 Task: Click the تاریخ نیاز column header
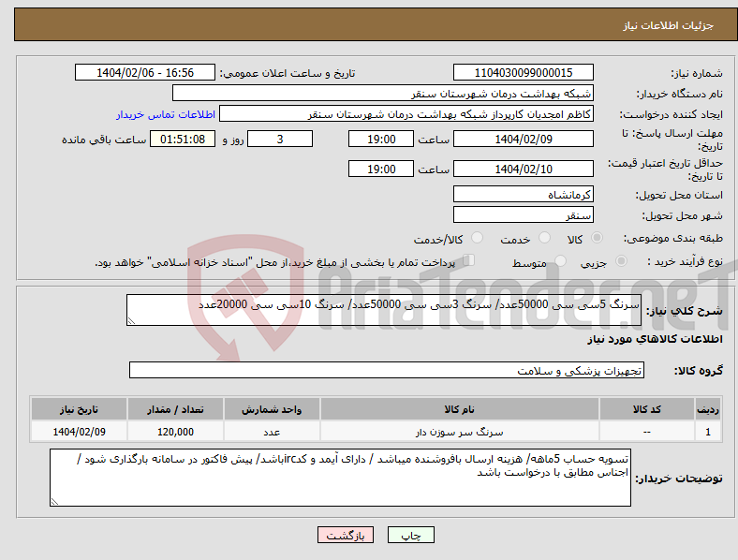79,409
